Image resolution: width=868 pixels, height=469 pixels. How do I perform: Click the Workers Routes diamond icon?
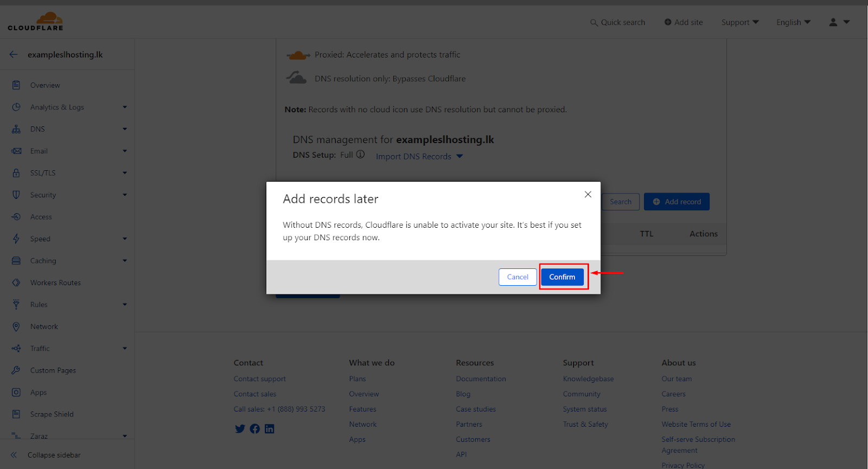(x=16, y=282)
